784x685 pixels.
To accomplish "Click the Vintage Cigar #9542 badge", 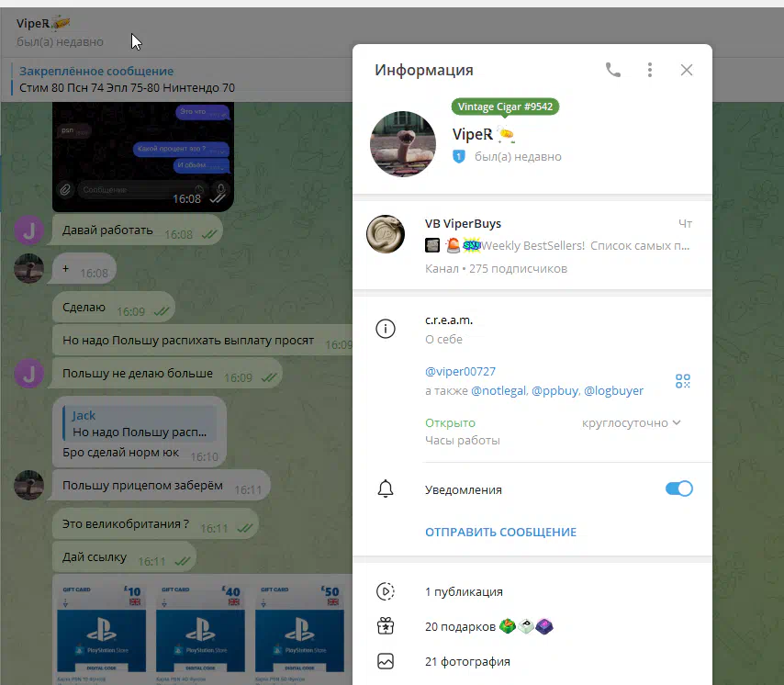I will click(505, 107).
